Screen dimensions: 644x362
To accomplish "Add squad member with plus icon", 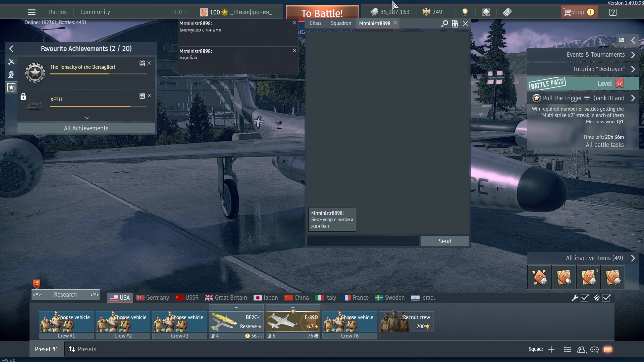I will [551, 350].
